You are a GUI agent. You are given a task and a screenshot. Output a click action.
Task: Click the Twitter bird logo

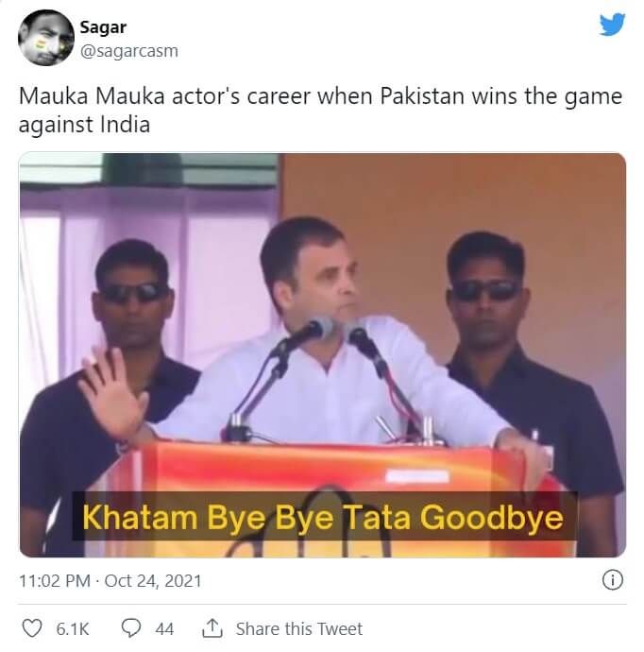click(x=612, y=25)
